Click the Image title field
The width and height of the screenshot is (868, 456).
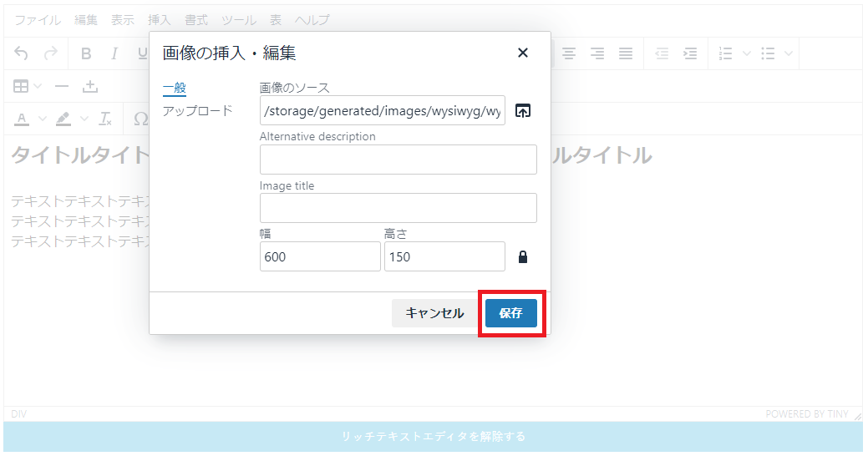pyautogui.click(x=398, y=208)
